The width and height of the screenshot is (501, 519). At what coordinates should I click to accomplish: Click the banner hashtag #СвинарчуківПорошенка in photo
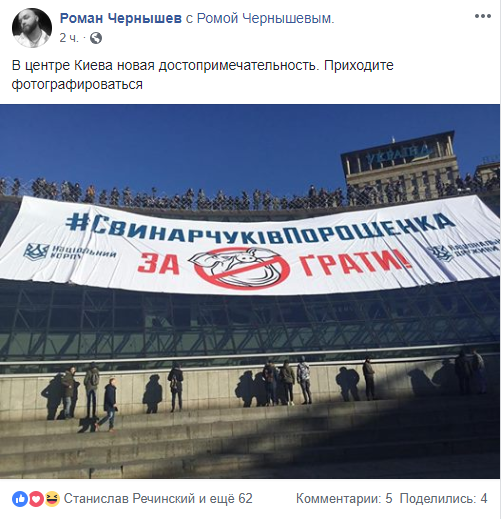pos(260,228)
